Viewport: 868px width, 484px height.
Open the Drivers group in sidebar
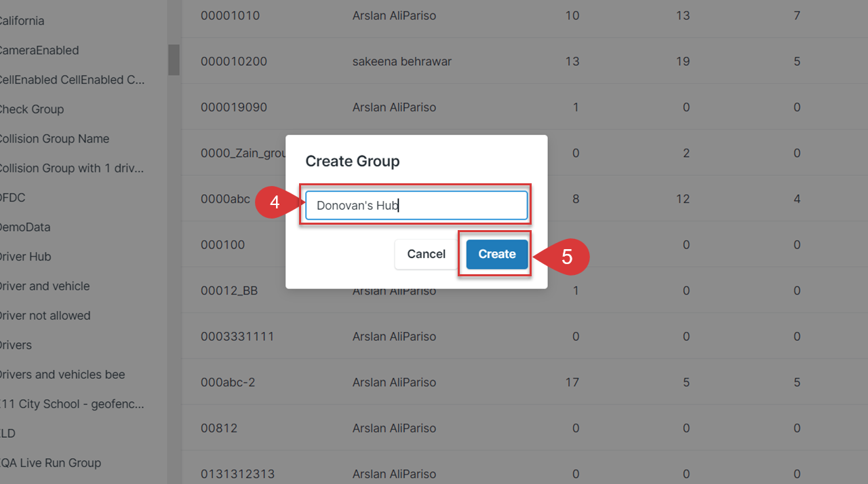point(15,345)
